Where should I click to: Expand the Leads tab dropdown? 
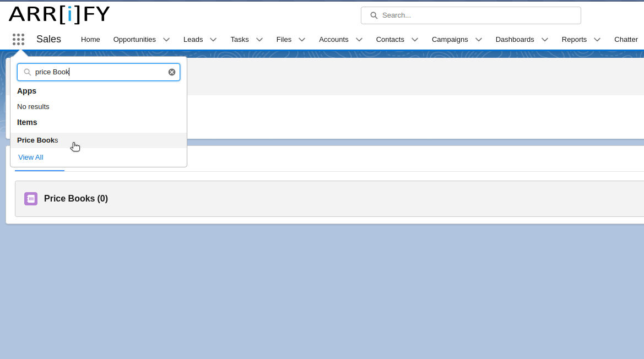tap(213, 39)
